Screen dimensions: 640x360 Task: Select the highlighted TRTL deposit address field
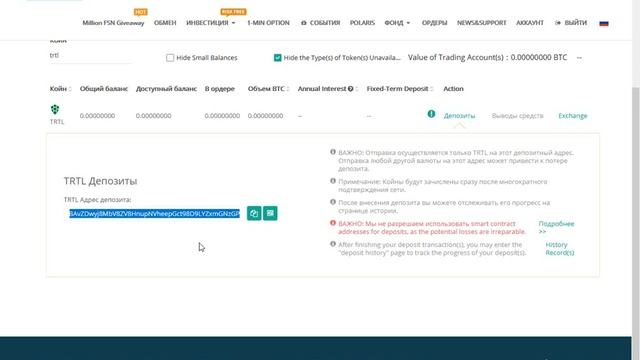[154, 213]
